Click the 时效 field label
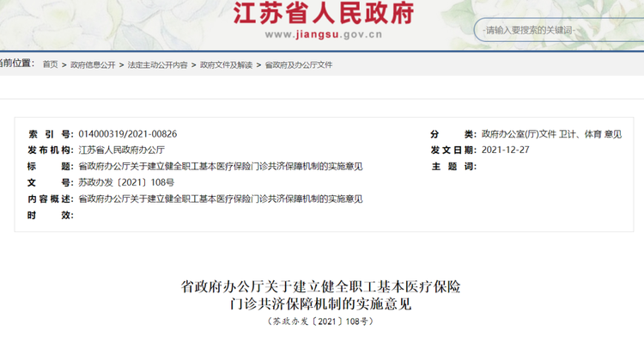This screenshot has width=644, height=337. click(x=50, y=215)
